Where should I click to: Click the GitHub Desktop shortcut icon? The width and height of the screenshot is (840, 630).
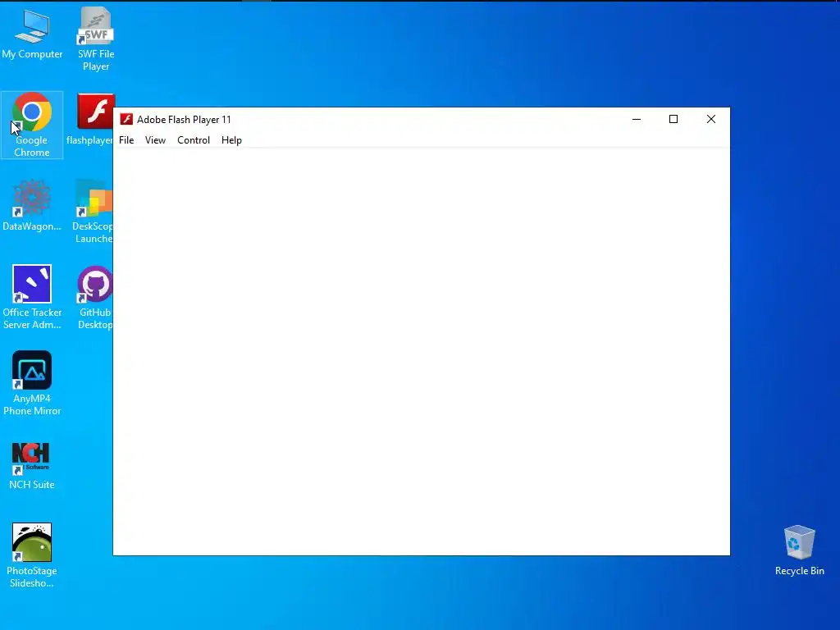tap(95, 284)
